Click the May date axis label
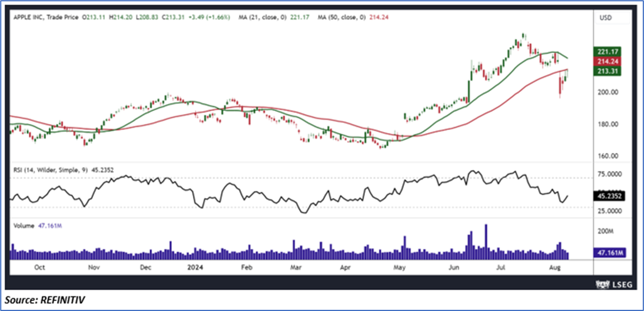Viewport: 644px width, 311px height. [x=399, y=267]
